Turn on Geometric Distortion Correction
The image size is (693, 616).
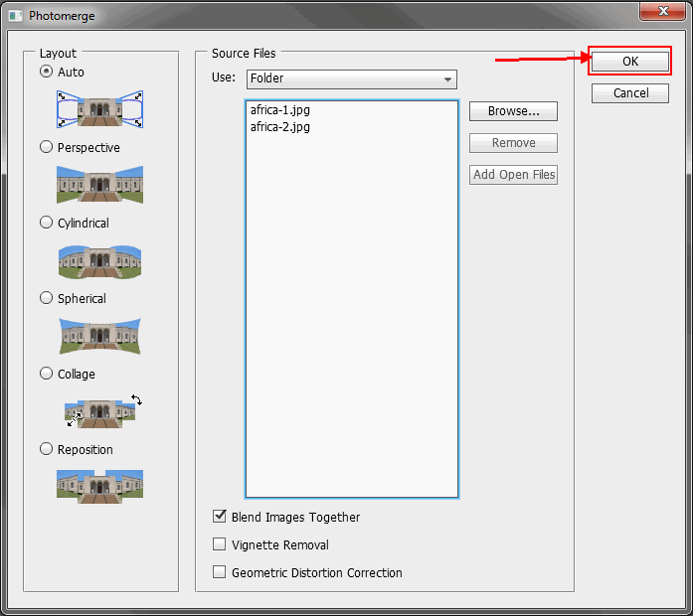220,572
